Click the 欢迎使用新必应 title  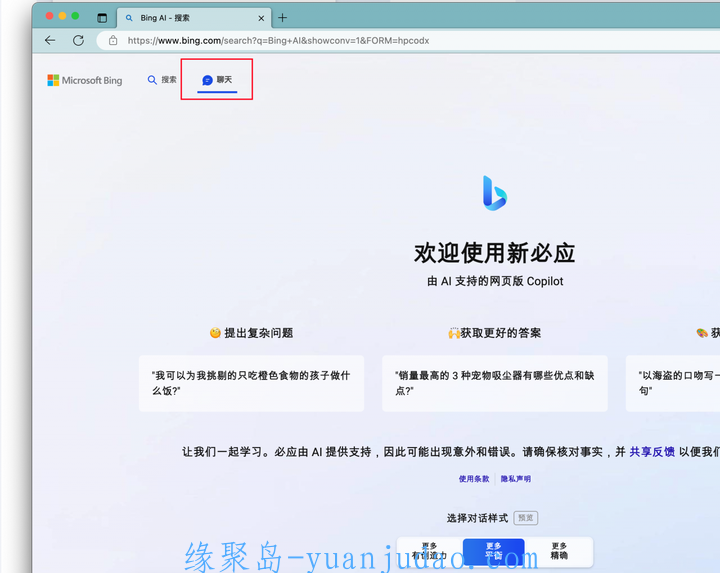click(495, 253)
